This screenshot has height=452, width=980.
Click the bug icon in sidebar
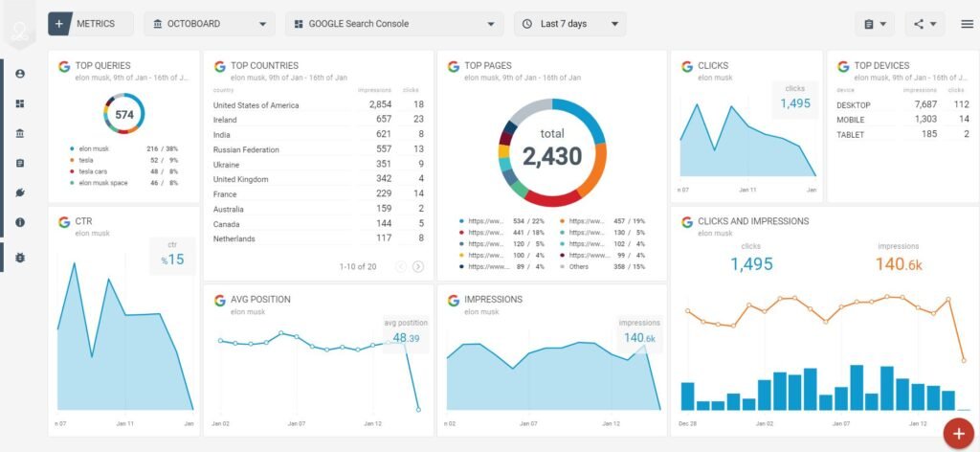[20, 258]
